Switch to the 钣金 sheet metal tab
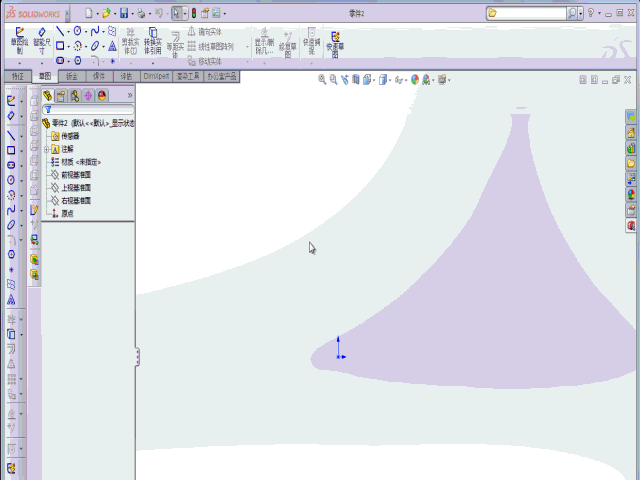Viewport: 640px width, 480px height. tap(72, 76)
